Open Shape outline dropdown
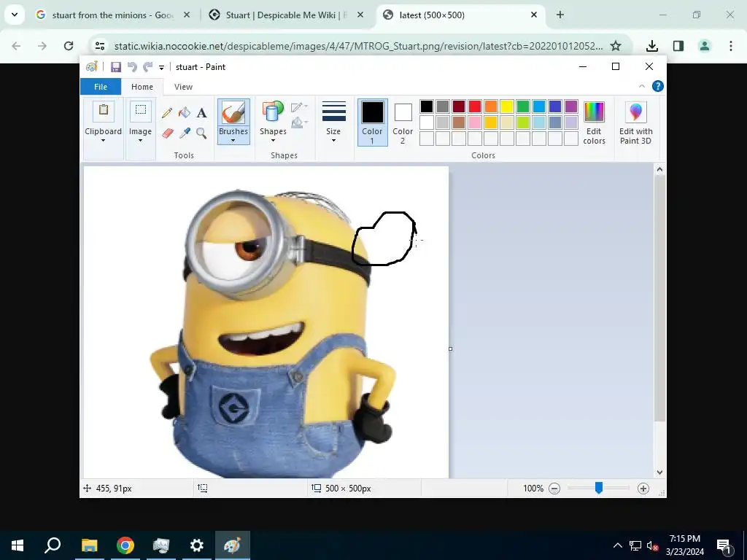The height and width of the screenshot is (560, 747). point(299,106)
